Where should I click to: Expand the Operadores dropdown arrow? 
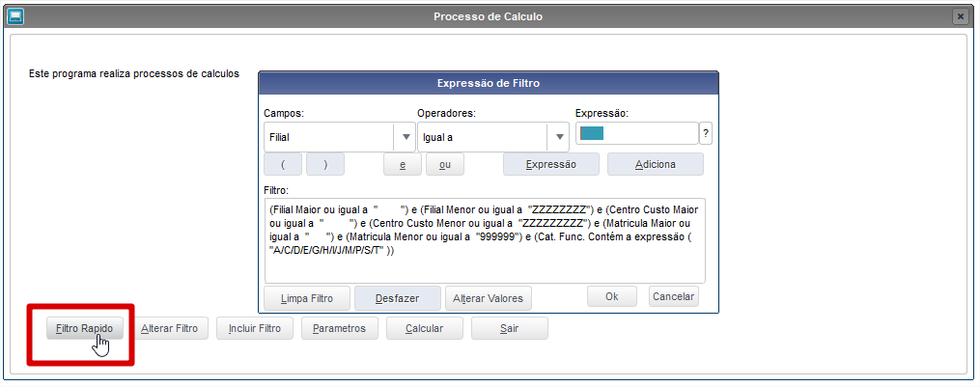558,137
